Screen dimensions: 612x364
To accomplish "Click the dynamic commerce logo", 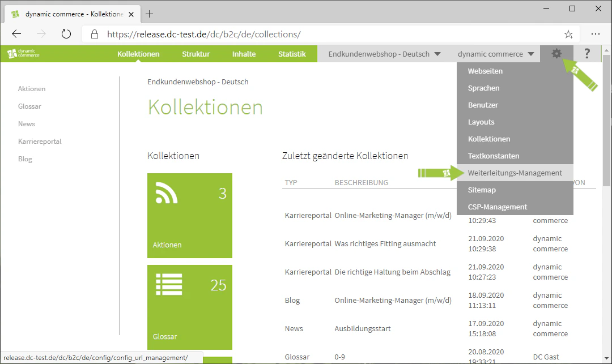I will point(23,53).
